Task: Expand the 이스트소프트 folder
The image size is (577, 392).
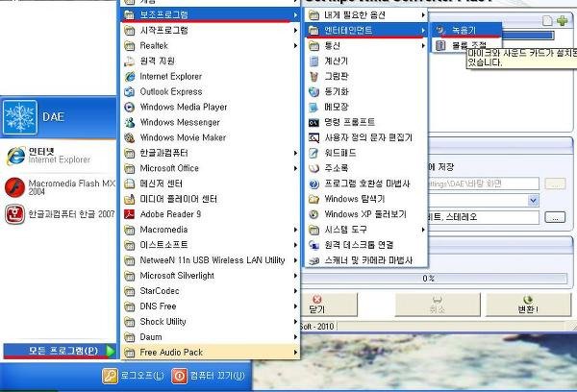Action: [x=211, y=245]
